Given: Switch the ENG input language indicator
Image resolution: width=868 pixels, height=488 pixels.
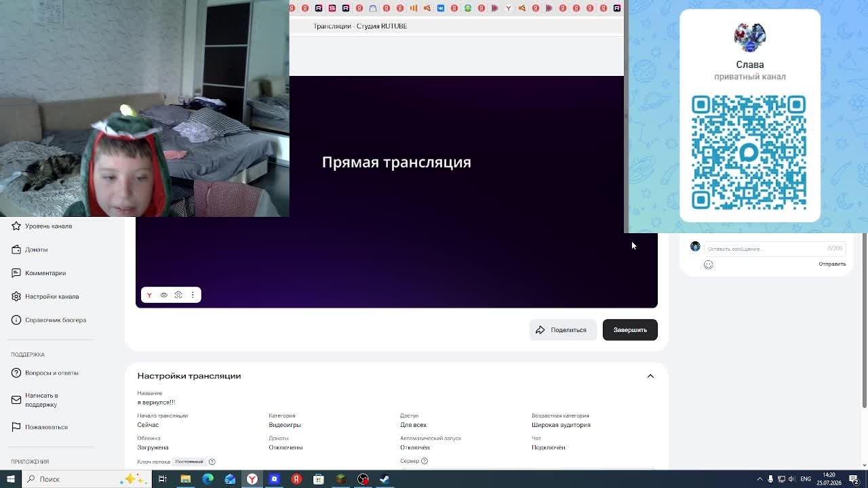Looking at the screenshot, I should pos(806,479).
